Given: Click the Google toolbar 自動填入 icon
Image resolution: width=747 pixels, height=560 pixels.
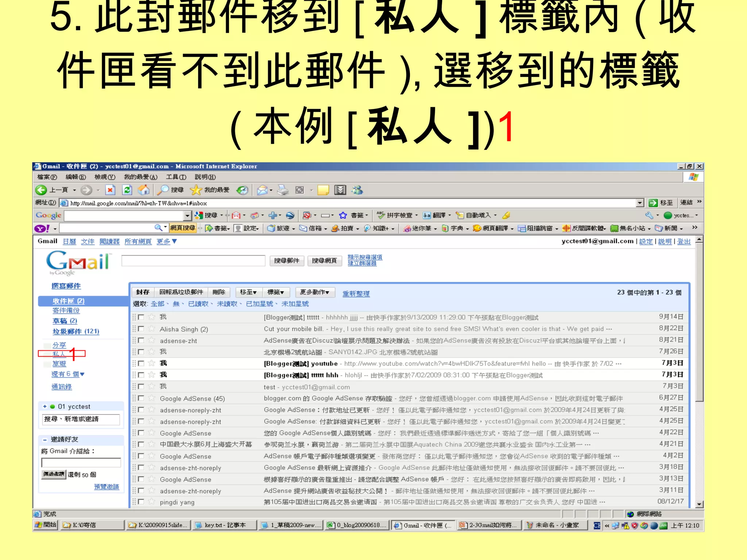Looking at the screenshot, I should (x=460, y=215).
